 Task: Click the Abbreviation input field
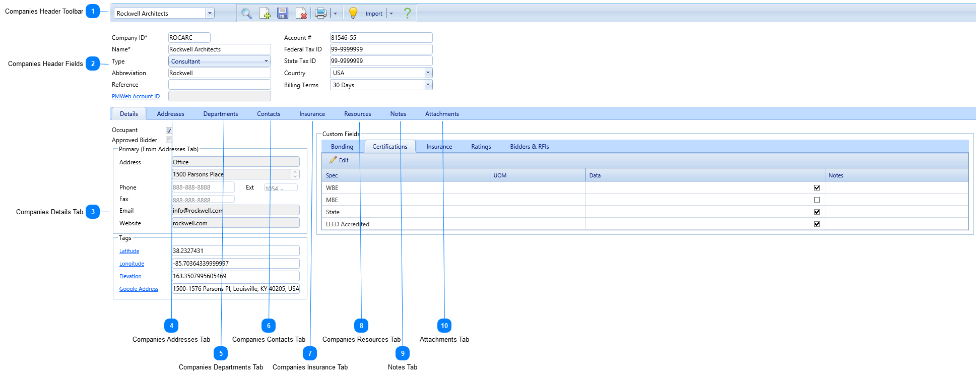point(219,73)
